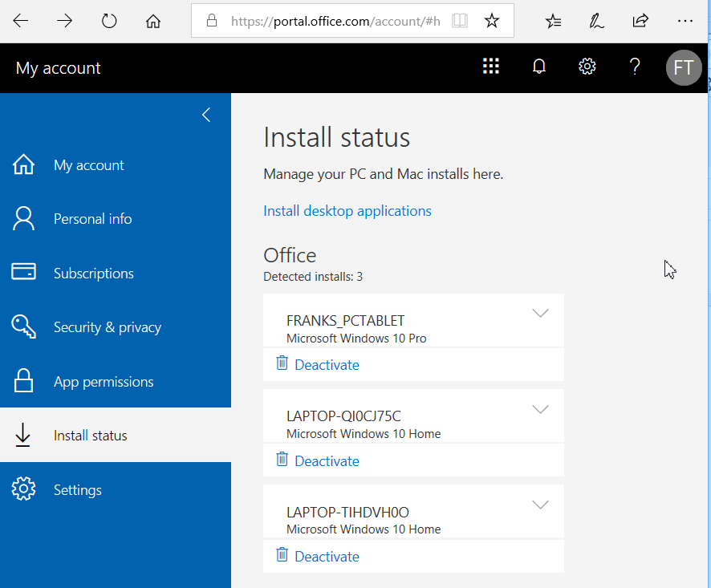Image resolution: width=711 pixels, height=588 pixels.
Task: Expand LAPTOP-TIHDVH0O install details
Action: pyautogui.click(x=541, y=505)
